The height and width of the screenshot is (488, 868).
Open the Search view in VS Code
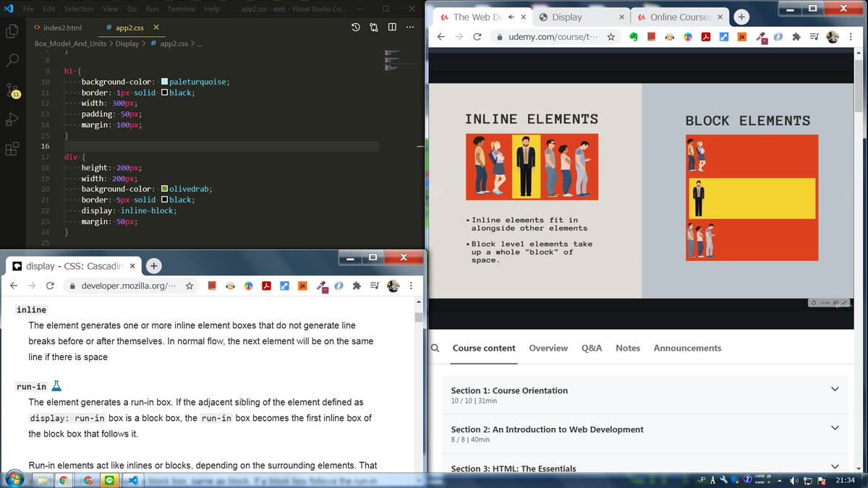[12, 61]
